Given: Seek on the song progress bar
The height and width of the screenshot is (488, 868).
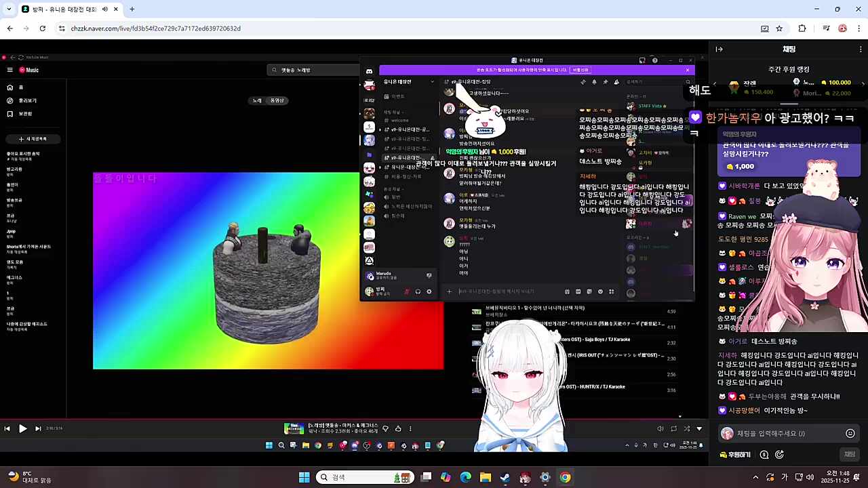Looking at the screenshot, I should [353, 420].
